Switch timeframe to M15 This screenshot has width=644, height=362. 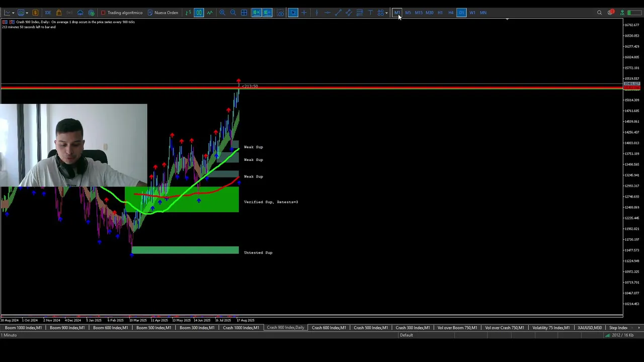coord(419,13)
